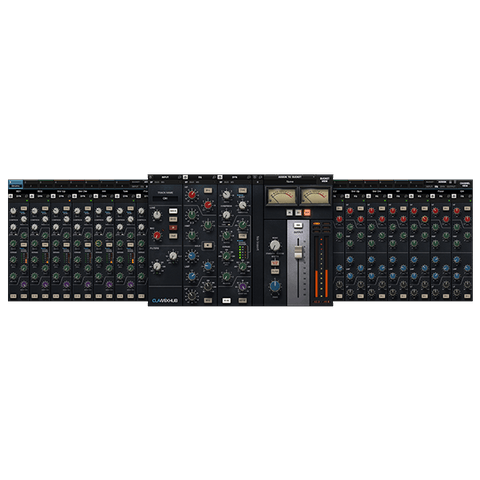Screen dimensions: 480x480
Task: Select the INPUT header tab in the center plugin
Action: 165,177
